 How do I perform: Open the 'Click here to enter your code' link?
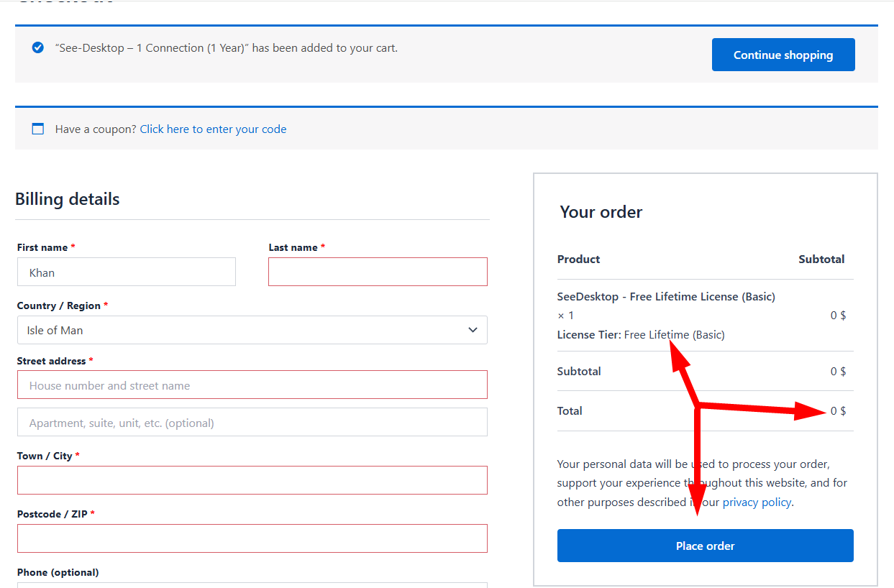(213, 129)
